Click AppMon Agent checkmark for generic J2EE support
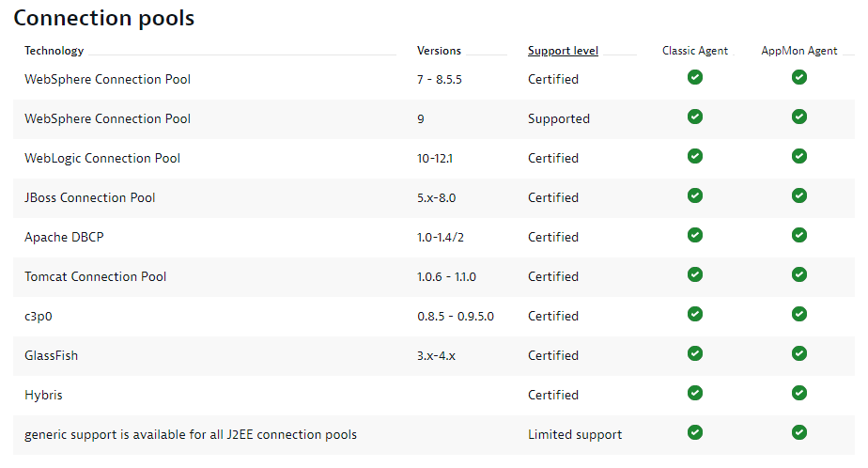The image size is (868, 468). click(799, 432)
